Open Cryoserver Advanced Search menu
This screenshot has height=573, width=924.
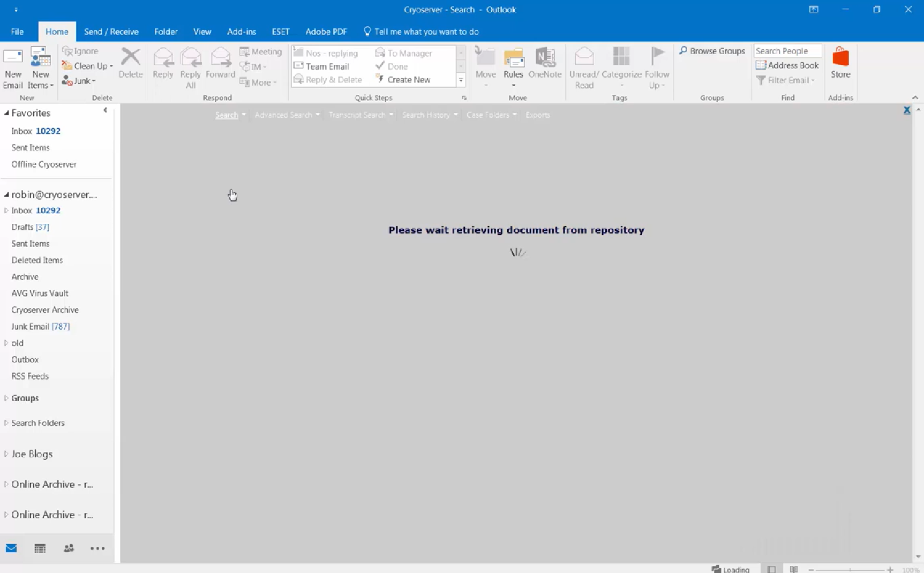click(x=287, y=115)
